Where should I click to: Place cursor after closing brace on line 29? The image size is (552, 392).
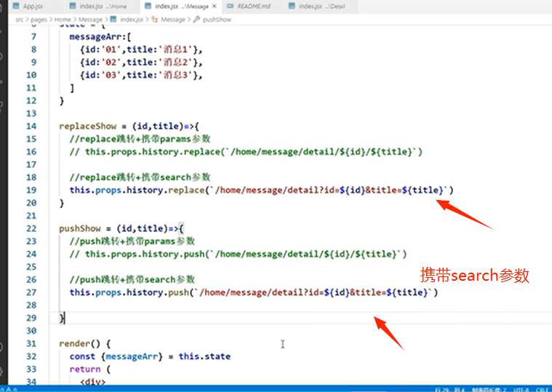(65, 318)
